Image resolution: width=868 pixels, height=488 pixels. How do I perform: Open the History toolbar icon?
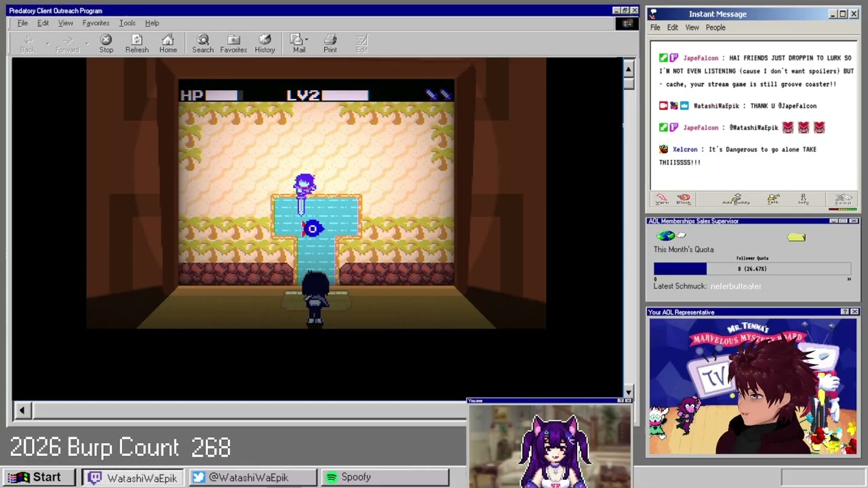pyautogui.click(x=264, y=40)
